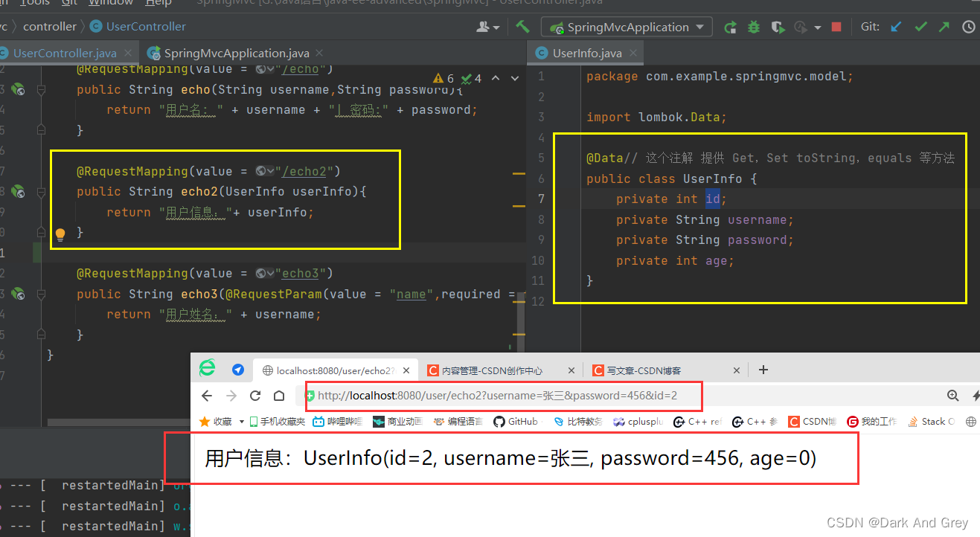980x537 pixels.
Task: Close the 写文章-CSDN博客 browser tab
Action: pos(737,370)
